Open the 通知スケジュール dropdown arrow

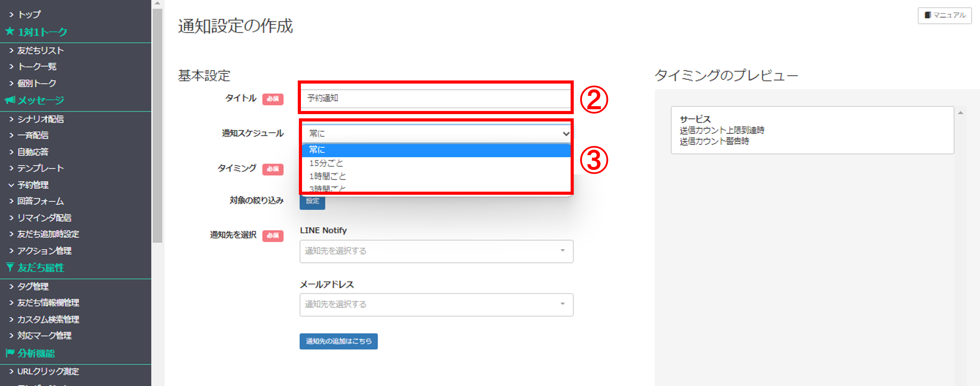565,134
